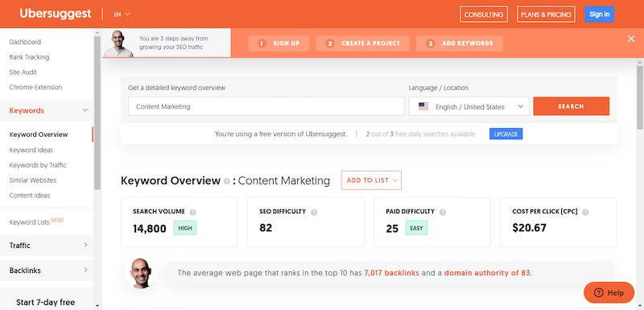Click Start 7-day free text

[x=46, y=303]
